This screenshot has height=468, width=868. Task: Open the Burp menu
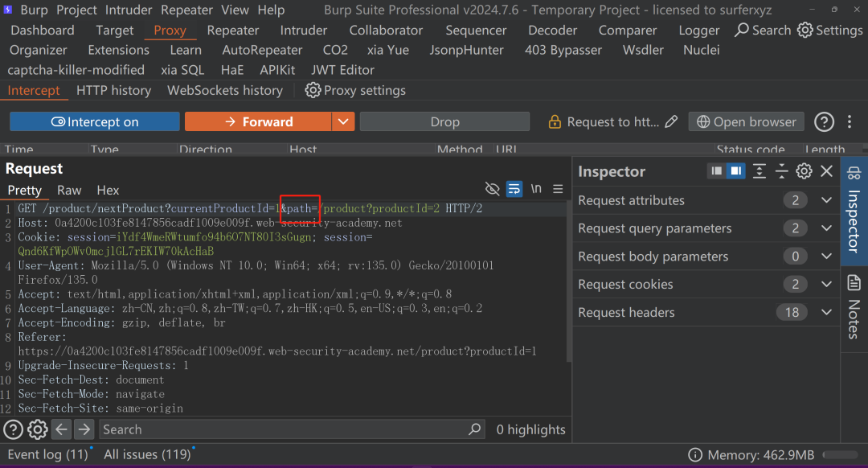click(x=34, y=10)
